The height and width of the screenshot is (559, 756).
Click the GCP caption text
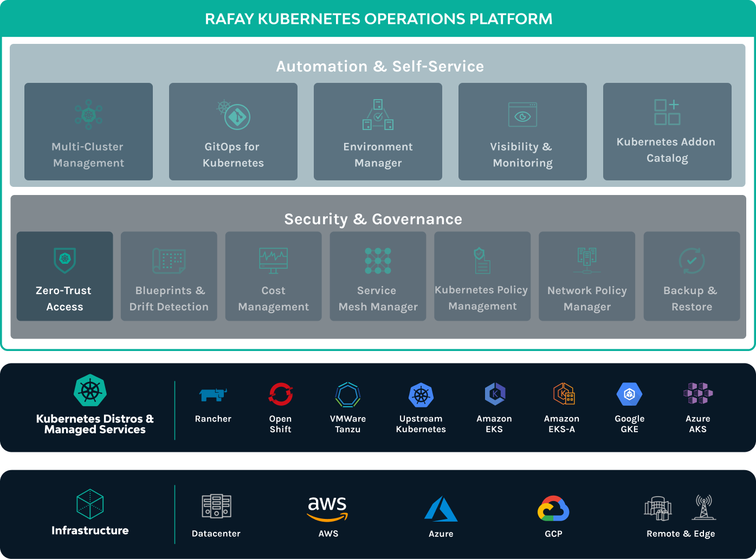pos(553,534)
